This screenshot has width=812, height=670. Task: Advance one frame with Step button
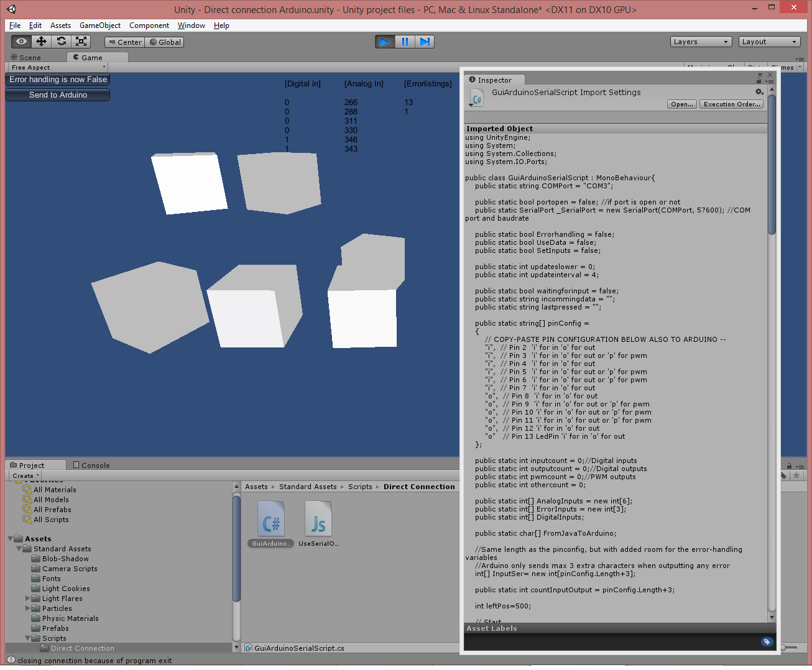[425, 42]
